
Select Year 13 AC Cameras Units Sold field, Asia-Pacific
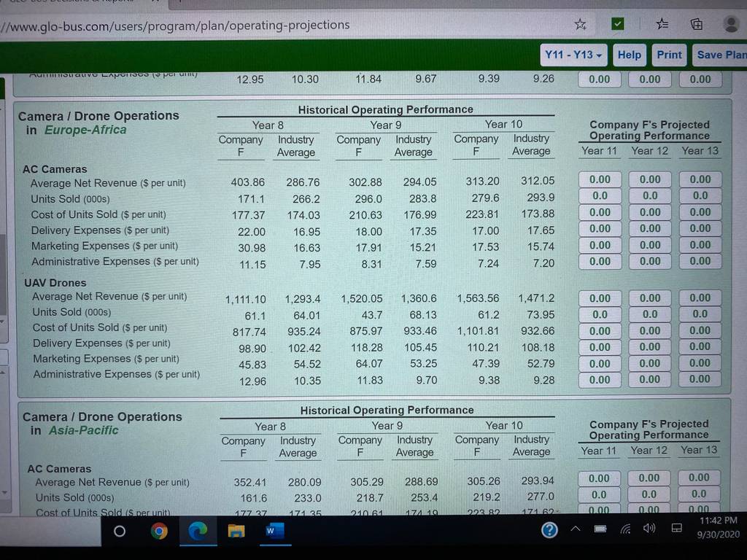pos(699,494)
